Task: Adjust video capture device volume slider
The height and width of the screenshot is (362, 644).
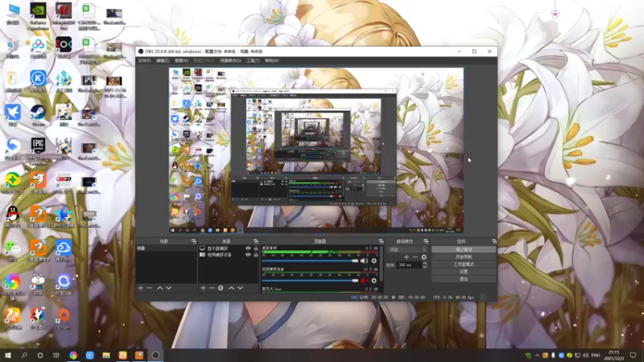Action: click(x=310, y=281)
